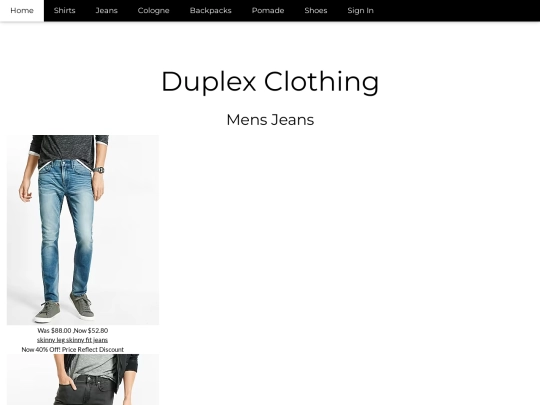
Task: Follow the skinny leg skinny fit jeans link
Action: click(72, 340)
